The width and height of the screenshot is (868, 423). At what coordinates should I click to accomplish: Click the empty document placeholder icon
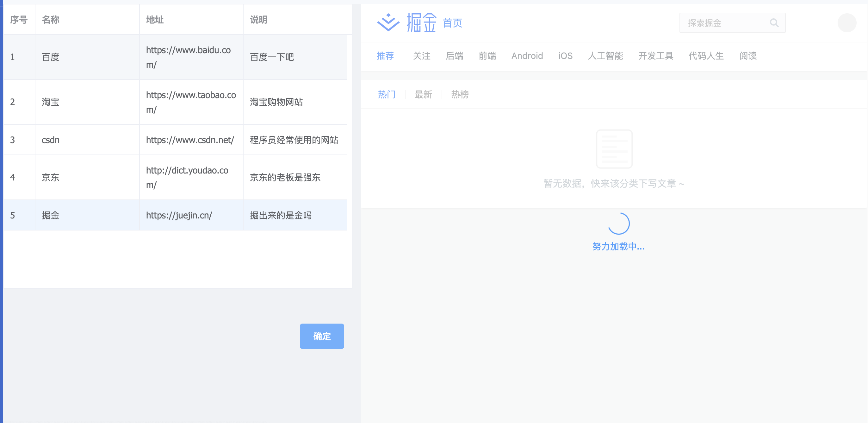[614, 149]
